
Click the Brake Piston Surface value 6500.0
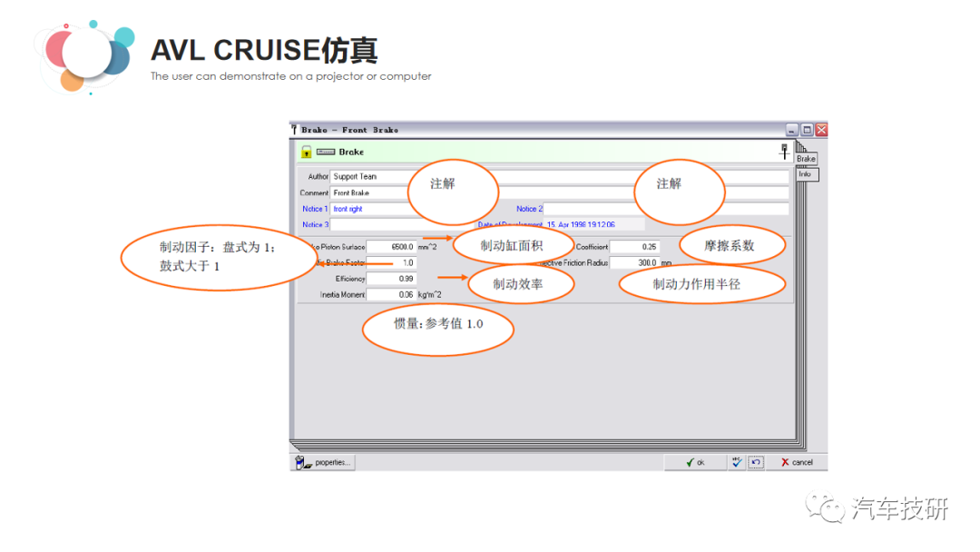(391, 247)
